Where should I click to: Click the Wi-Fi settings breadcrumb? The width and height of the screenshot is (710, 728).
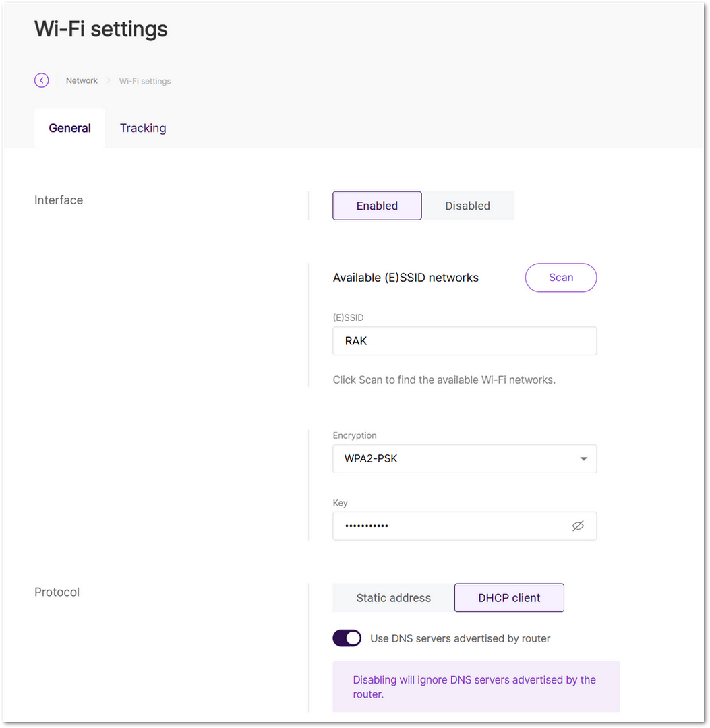[x=144, y=81]
